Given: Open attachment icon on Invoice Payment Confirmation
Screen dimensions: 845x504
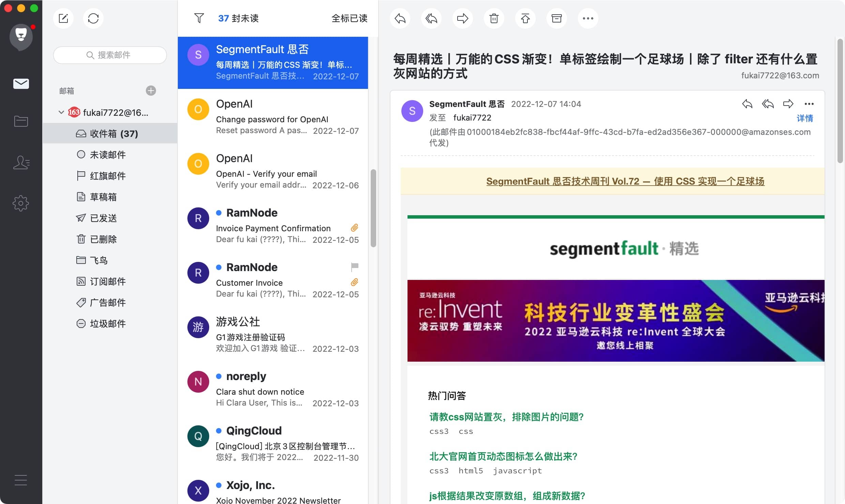Looking at the screenshot, I should pyautogui.click(x=354, y=228).
